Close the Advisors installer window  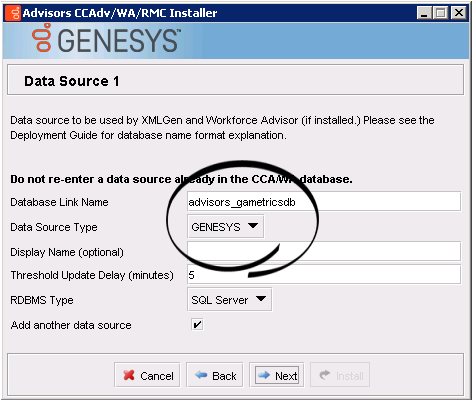tap(459, 13)
